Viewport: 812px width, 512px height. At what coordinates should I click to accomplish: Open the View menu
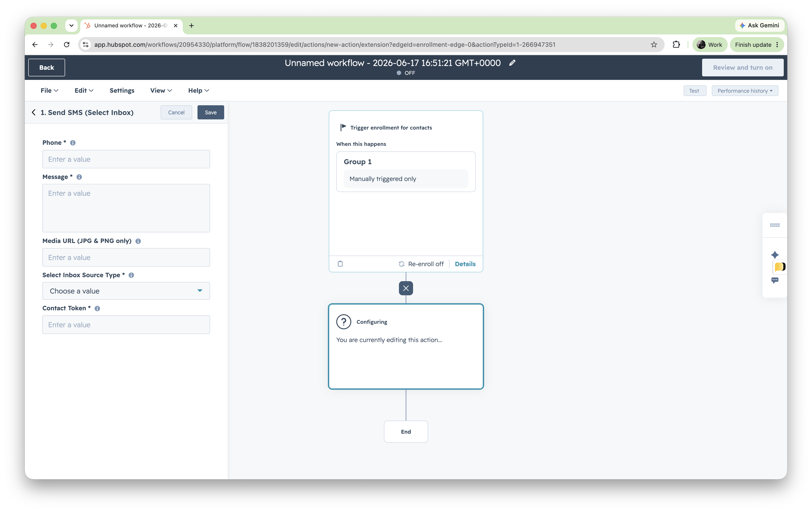click(161, 90)
